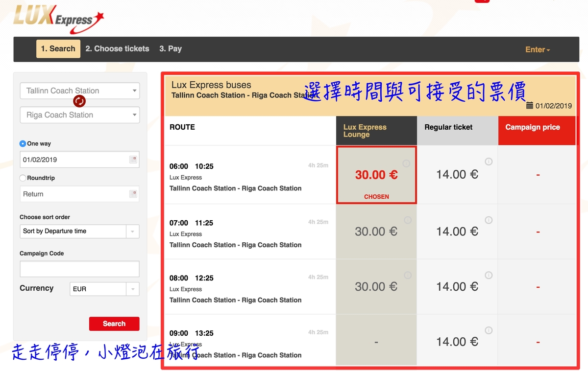This screenshot has height=371, width=588.
Task: Go to 2. Choose tickets step
Action: pos(117,49)
